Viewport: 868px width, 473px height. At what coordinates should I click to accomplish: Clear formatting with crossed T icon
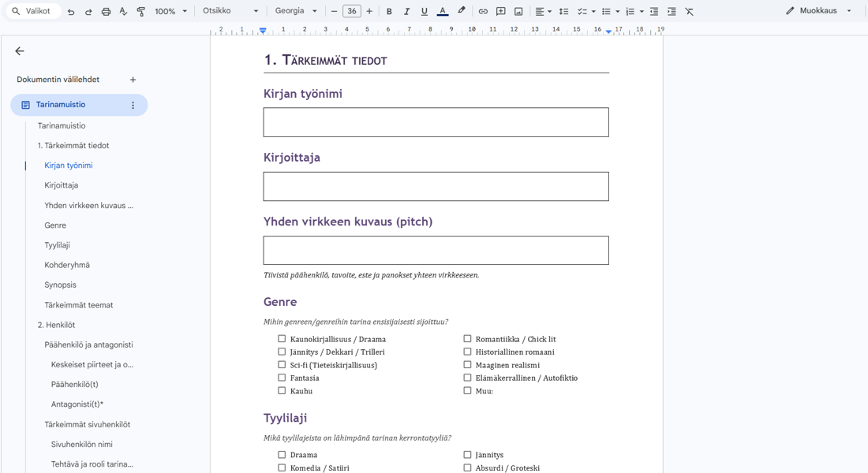[x=689, y=11]
